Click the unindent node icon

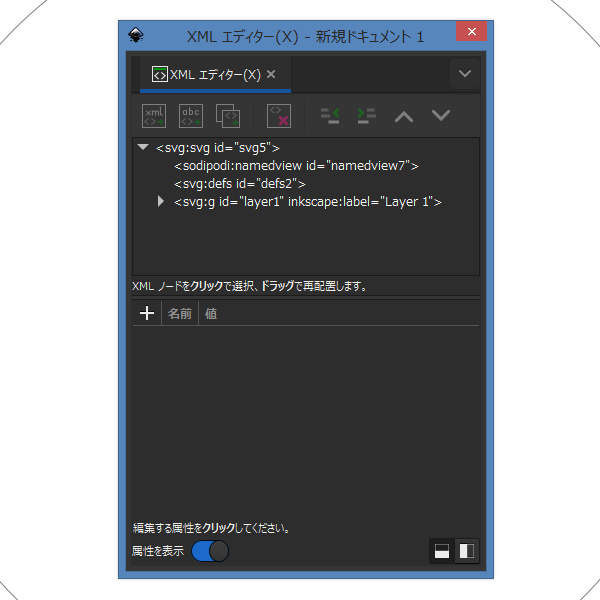(x=330, y=116)
